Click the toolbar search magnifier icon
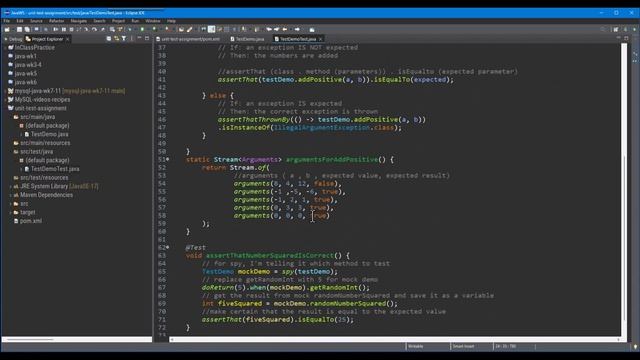 click(603, 29)
